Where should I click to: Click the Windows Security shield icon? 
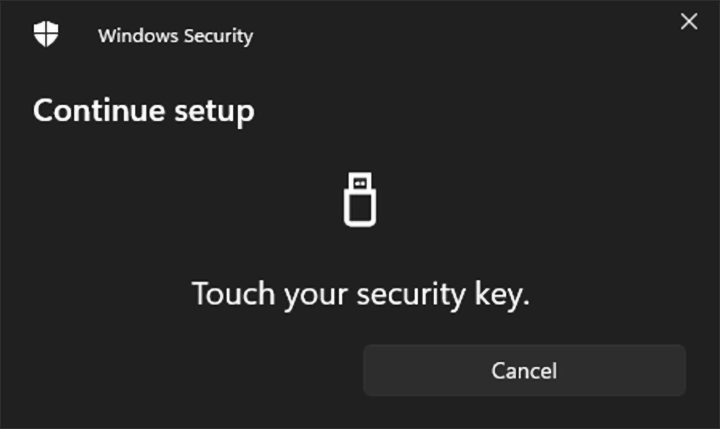(46, 35)
